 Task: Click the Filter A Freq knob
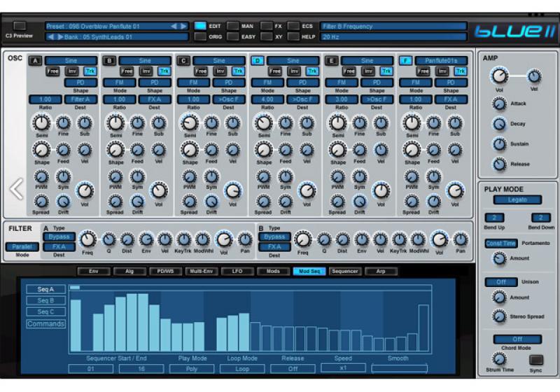coord(88,239)
